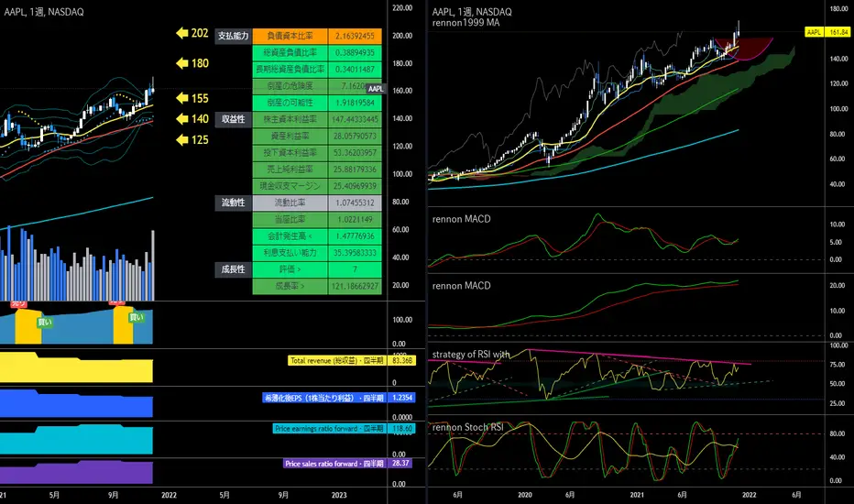Click the gray 流動比率 cell
This screenshot has height=504, width=854.
pyautogui.click(x=290, y=203)
